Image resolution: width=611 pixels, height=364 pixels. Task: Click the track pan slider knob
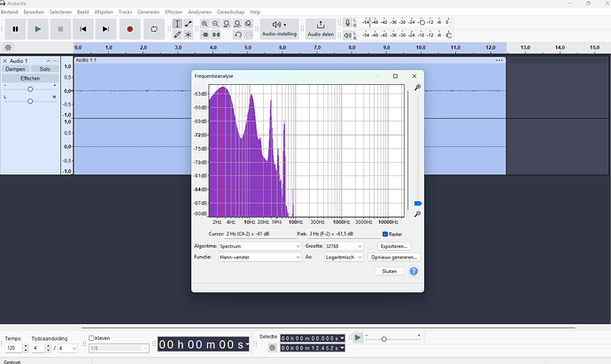(30, 101)
